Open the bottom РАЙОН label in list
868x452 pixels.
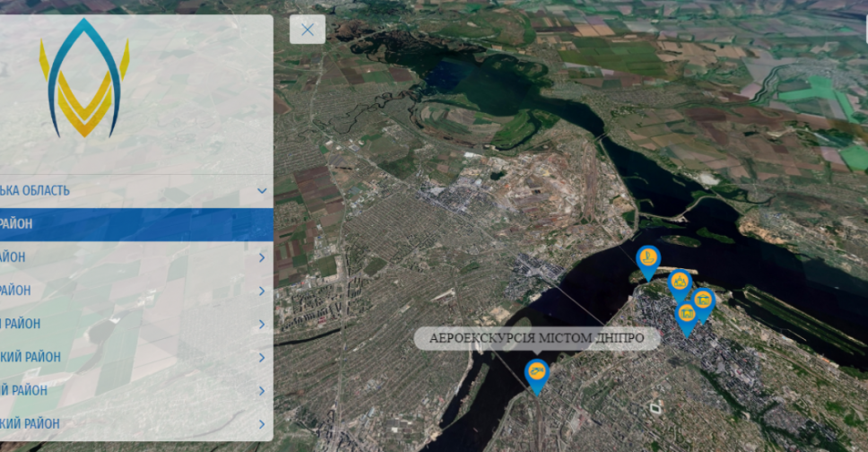click(x=30, y=423)
